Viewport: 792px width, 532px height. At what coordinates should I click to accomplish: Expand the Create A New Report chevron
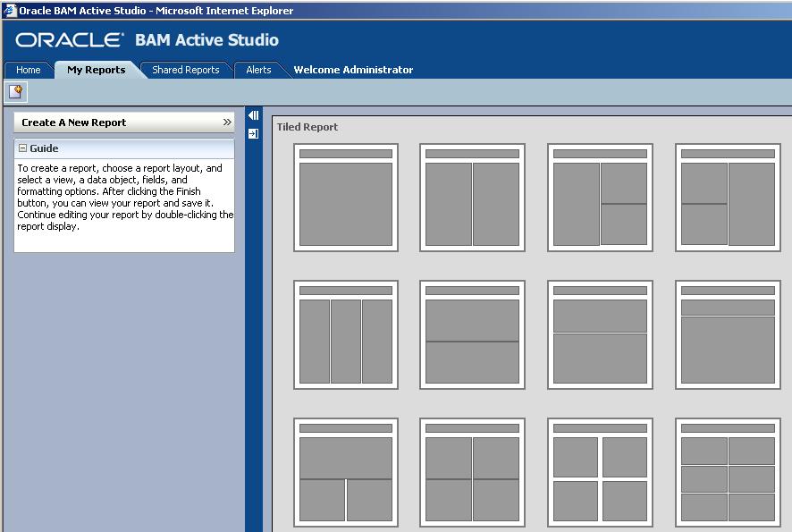click(227, 122)
